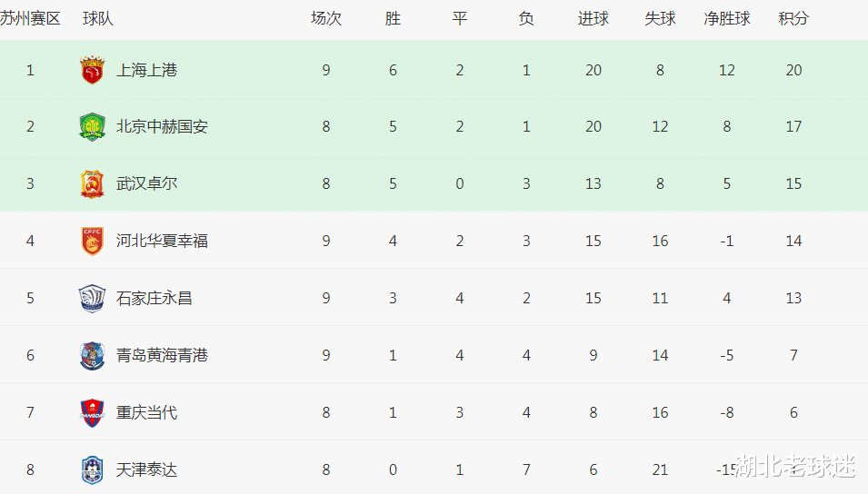Click the 石家庄永昌 team name

tap(154, 298)
